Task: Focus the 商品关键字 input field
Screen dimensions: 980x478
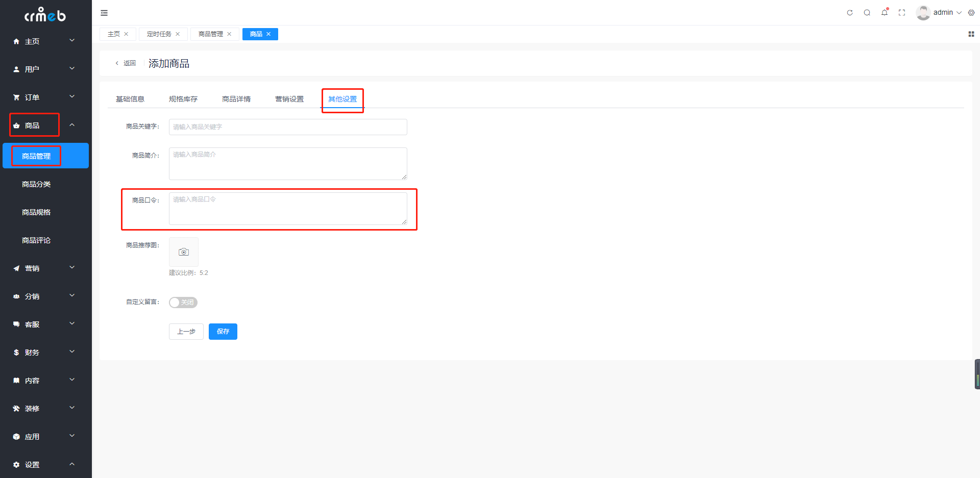Action: 288,127
